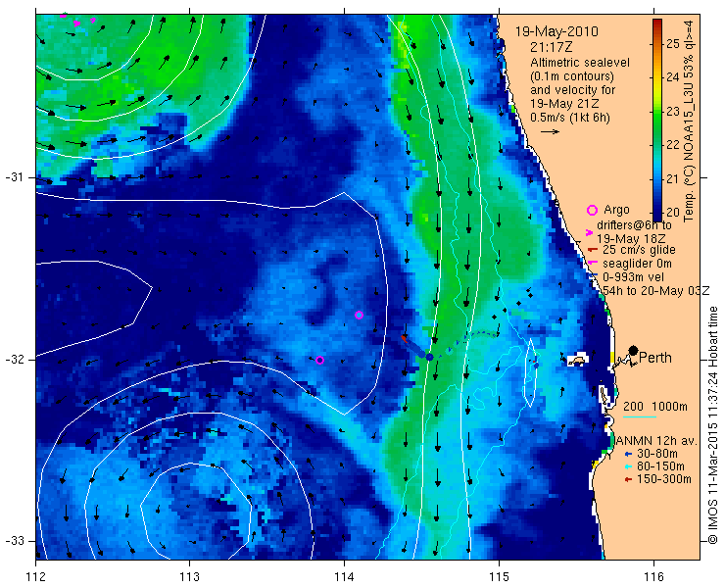Click the magenta drifters legend marker
The image size is (725, 588).
tap(589, 232)
